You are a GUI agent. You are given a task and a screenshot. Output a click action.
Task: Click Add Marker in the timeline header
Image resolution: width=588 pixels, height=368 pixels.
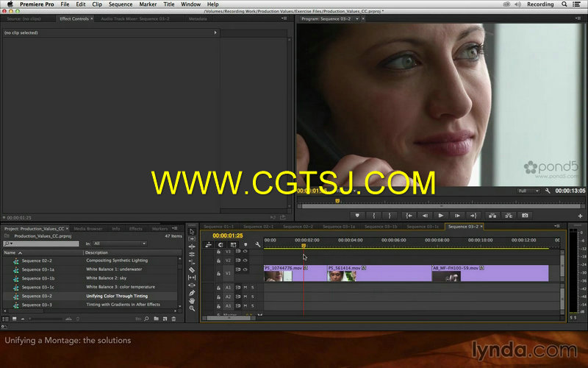click(x=245, y=244)
